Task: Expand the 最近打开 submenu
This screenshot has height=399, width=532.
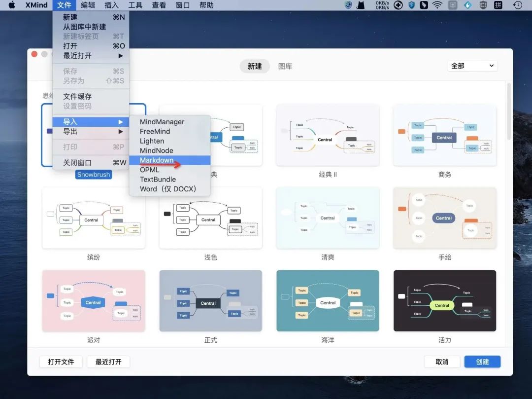Action: 91,55
